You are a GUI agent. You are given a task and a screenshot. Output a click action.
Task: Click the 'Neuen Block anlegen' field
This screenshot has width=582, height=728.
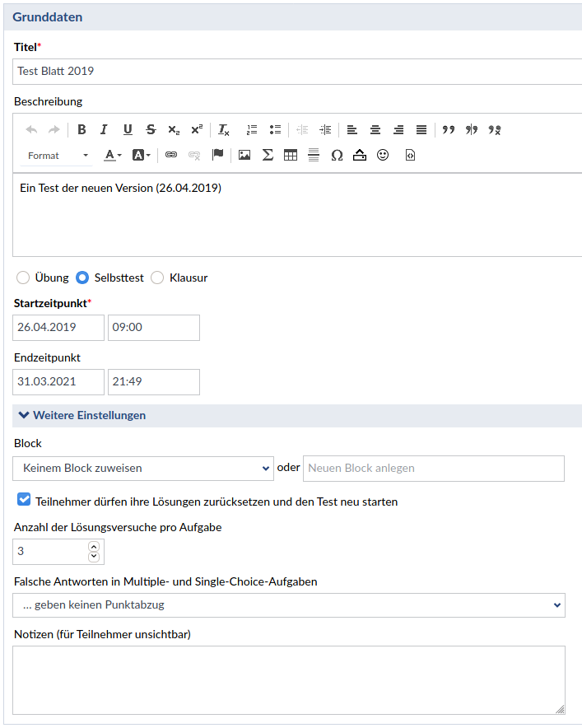tap(433, 468)
